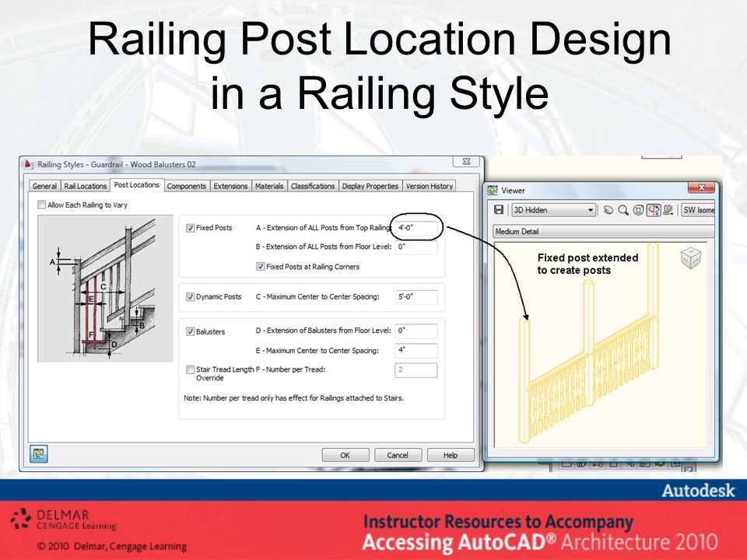Close the Railing Styles dialog
The width and height of the screenshot is (747, 560).
466,162
